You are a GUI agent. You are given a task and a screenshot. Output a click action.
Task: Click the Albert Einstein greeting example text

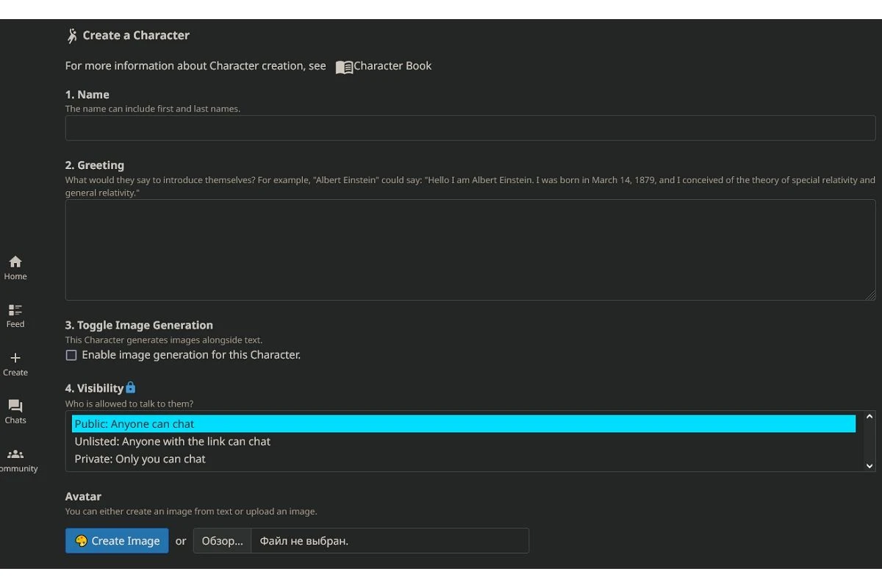coord(470,186)
